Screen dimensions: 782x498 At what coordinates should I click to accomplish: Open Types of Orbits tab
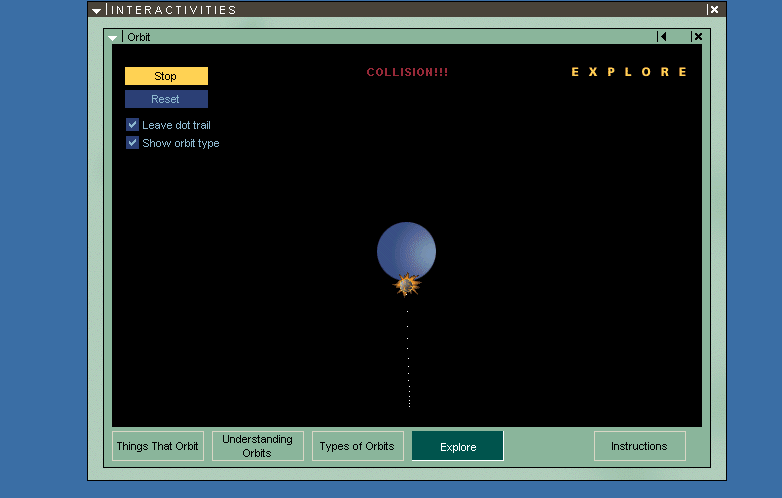pos(358,446)
